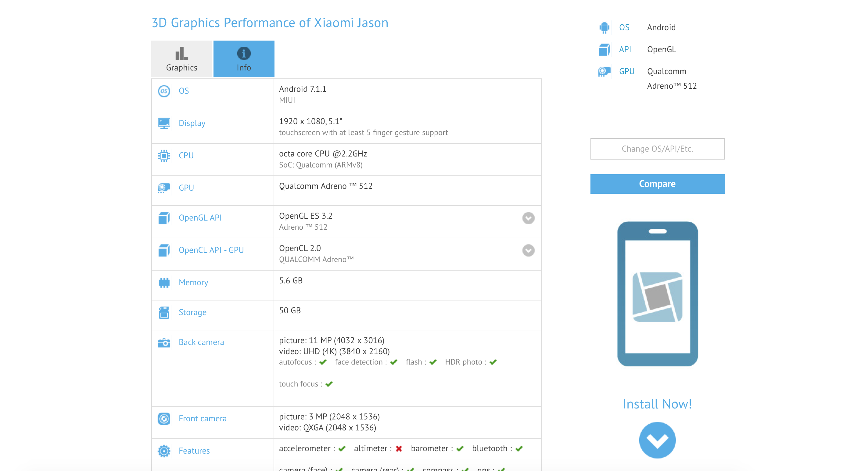Click the OS row circular icon
This screenshot has height=471, width=868.
(x=164, y=91)
